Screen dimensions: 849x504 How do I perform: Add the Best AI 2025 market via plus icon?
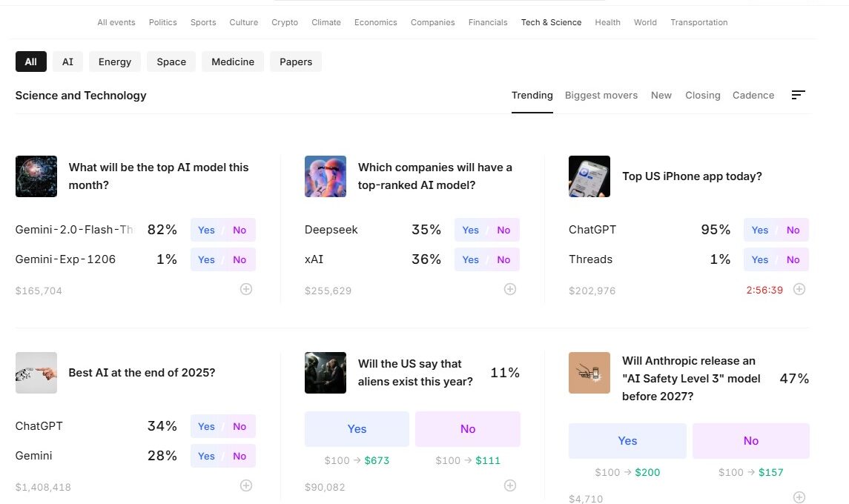(x=246, y=485)
